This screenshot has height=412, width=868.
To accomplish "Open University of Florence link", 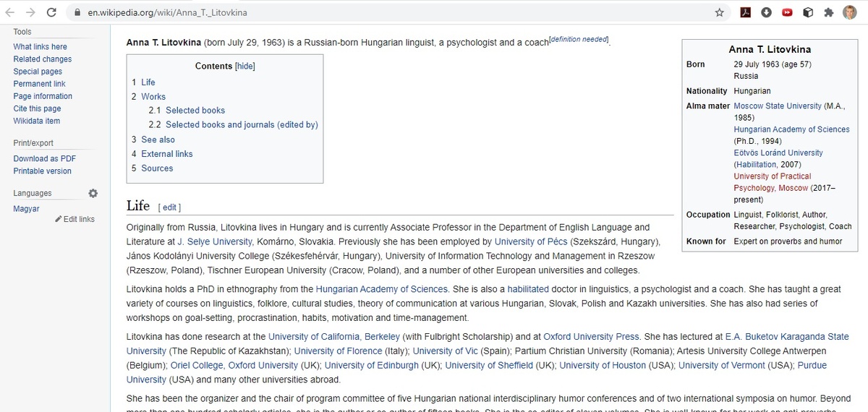I will click(x=338, y=351).
